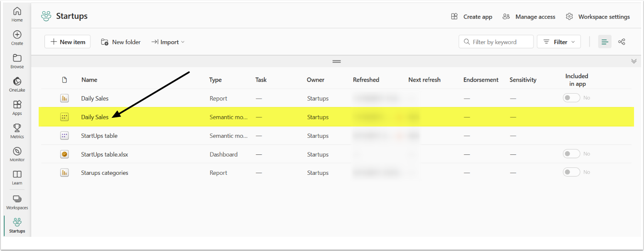The height and width of the screenshot is (251, 644).
Task: Open the Learn book icon
Action: tap(17, 177)
